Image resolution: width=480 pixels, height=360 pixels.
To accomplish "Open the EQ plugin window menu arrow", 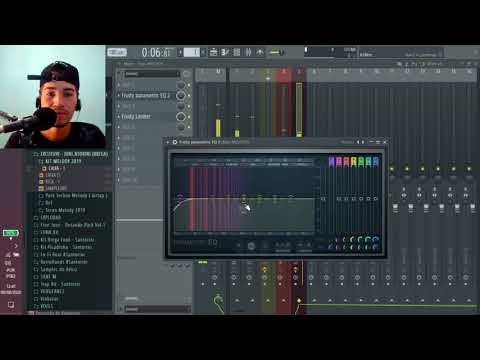I will [168, 142].
